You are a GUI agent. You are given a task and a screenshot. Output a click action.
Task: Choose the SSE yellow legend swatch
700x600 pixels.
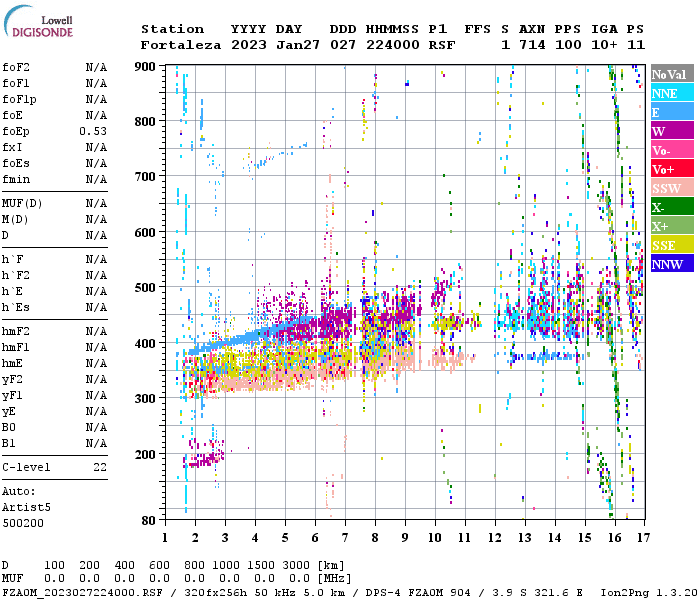[672, 245]
